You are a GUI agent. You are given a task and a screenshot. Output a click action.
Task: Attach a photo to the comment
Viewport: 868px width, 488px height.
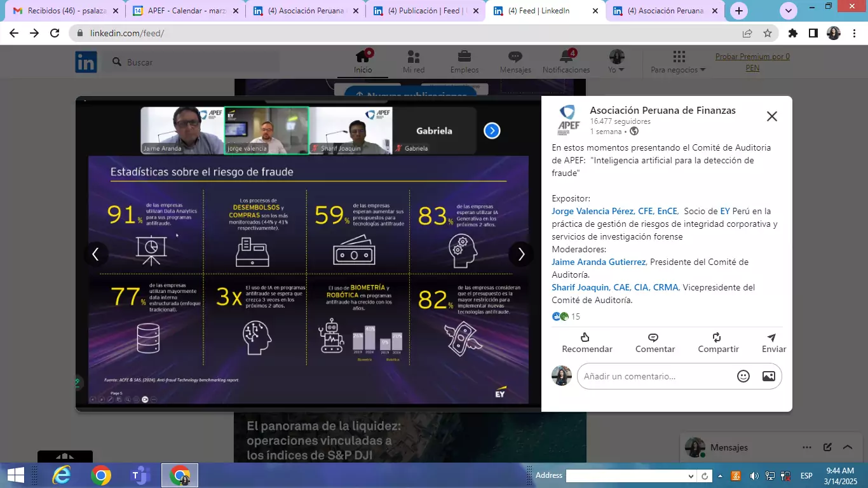click(x=768, y=376)
